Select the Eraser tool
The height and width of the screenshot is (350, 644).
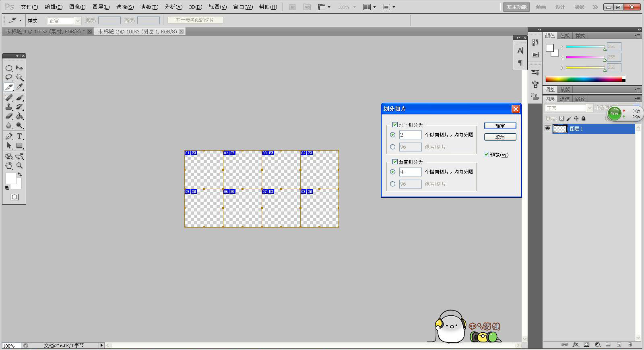pos(9,116)
